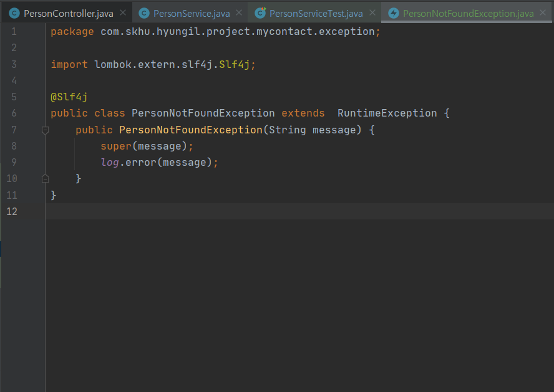This screenshot has width=554, height=392.
Task: Click the PersonNotFoundException class name on line 6
Action: (x=203, y=113)
